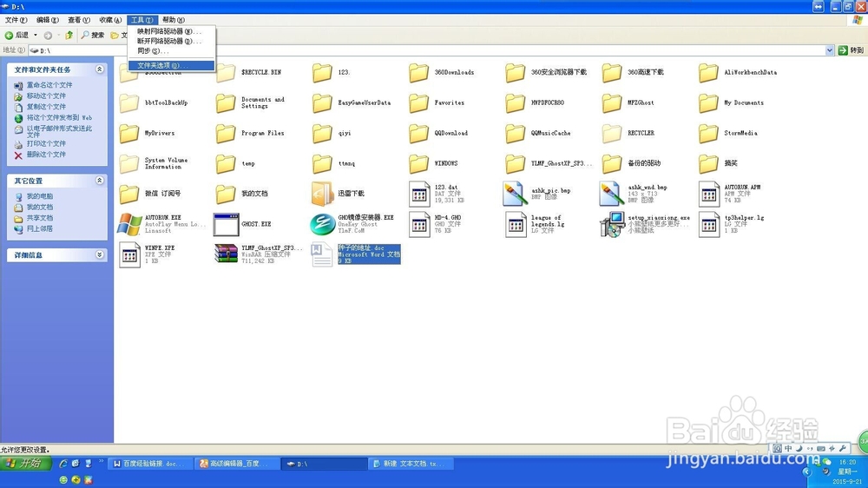Collapse the 文件和文件夹任务 panel

pos(100,69)
